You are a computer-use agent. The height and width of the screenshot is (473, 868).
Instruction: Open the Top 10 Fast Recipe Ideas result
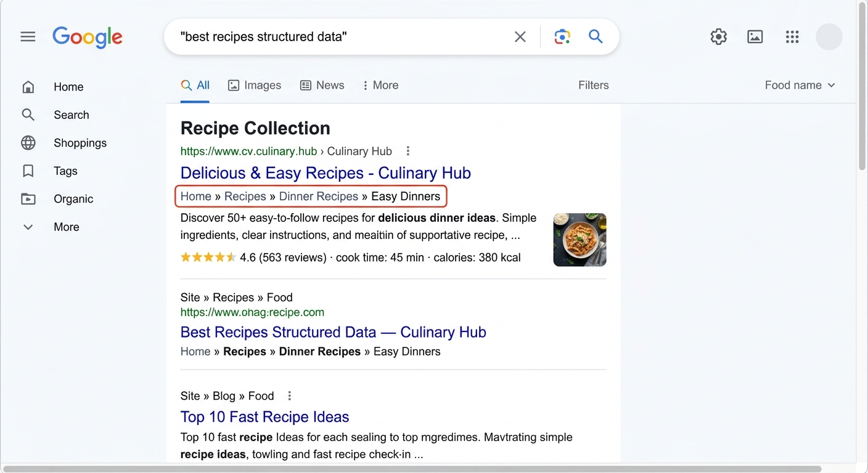point(264,417)
